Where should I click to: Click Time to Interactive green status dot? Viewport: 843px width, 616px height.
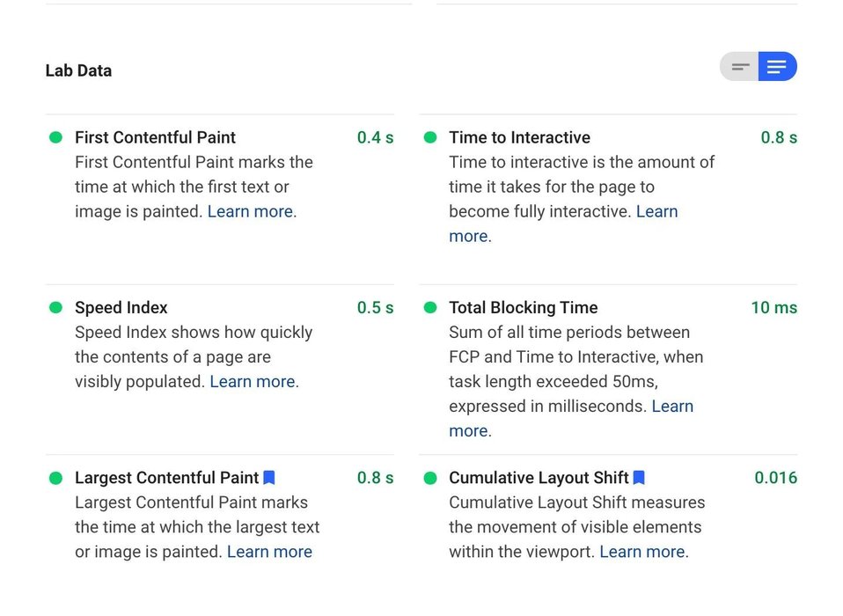click(x=430, y=137)
